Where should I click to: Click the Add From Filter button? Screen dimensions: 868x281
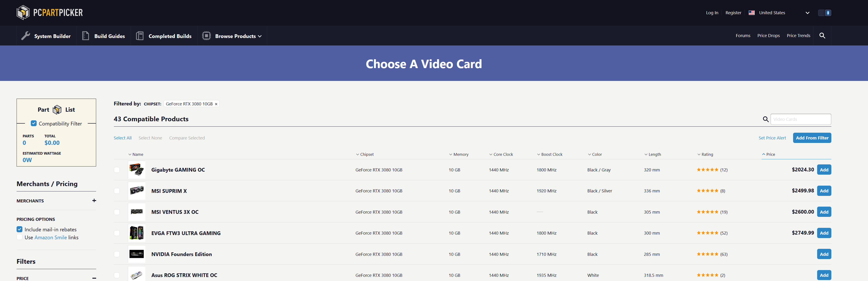812,138
